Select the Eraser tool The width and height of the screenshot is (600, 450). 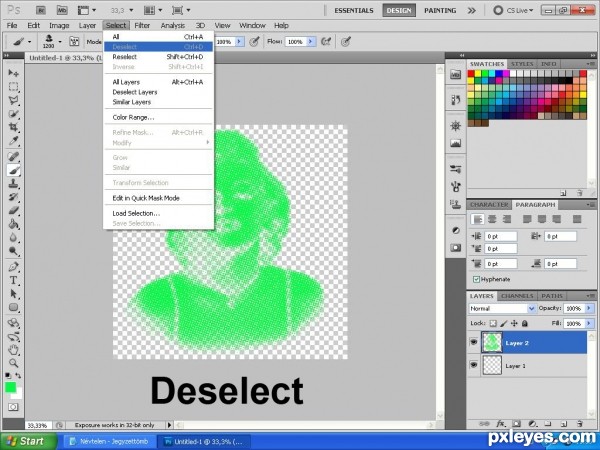point(13,210)
